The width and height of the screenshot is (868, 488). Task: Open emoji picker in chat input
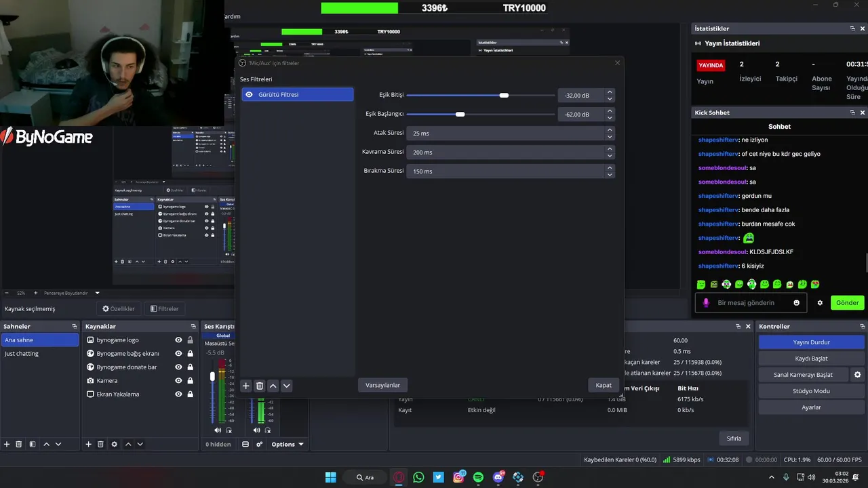797,303
